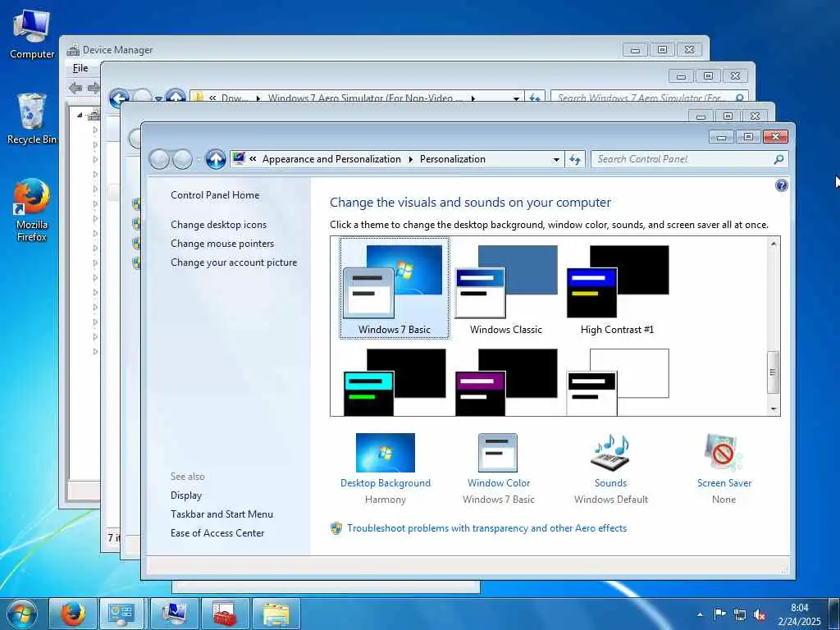
Task: Click the Firefox taskbar button
Action: click(x=73, y=614)
